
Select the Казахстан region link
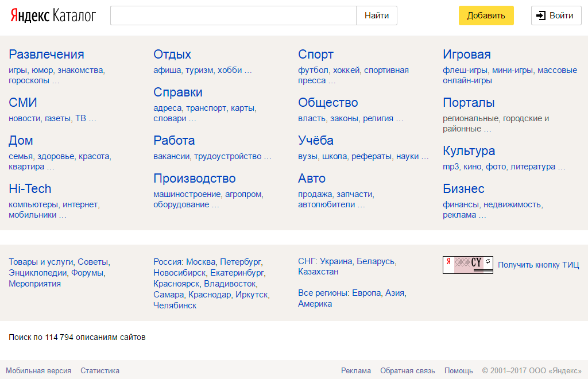pos(318,272)
